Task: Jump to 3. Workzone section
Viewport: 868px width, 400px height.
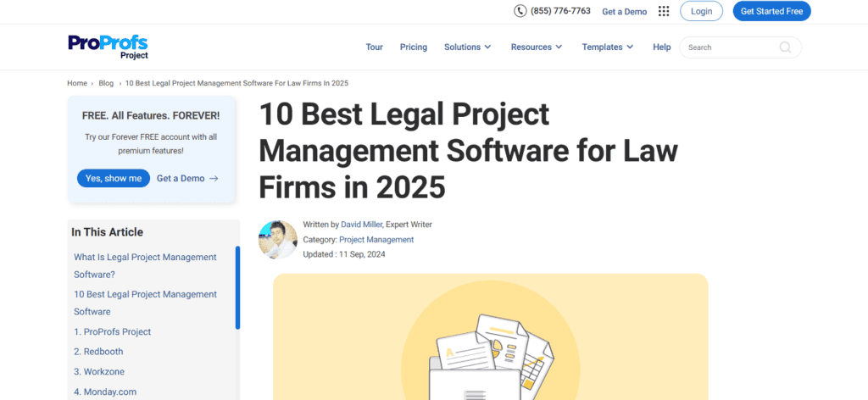Action: (x=99, y=372)
